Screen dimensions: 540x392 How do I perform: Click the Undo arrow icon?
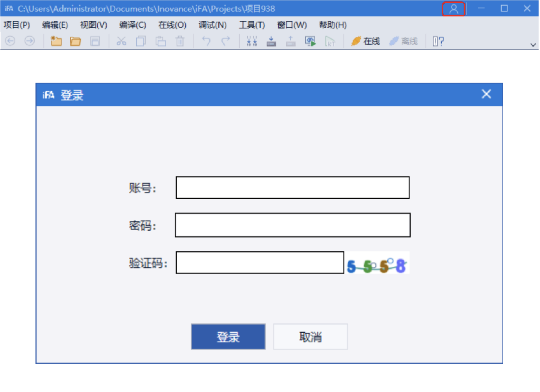206,41
